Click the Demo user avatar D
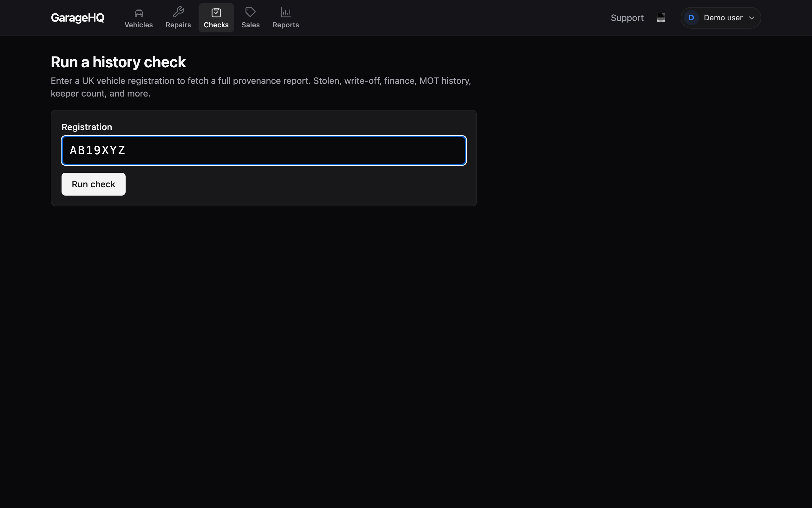Screen dimensions: 812x508 click(691, 18)
